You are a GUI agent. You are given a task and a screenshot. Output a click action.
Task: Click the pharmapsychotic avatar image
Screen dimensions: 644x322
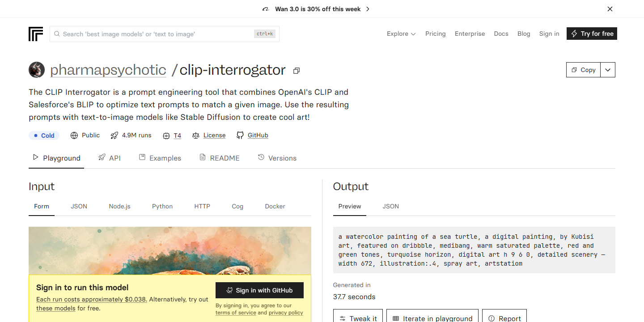(x=37, y=70)
